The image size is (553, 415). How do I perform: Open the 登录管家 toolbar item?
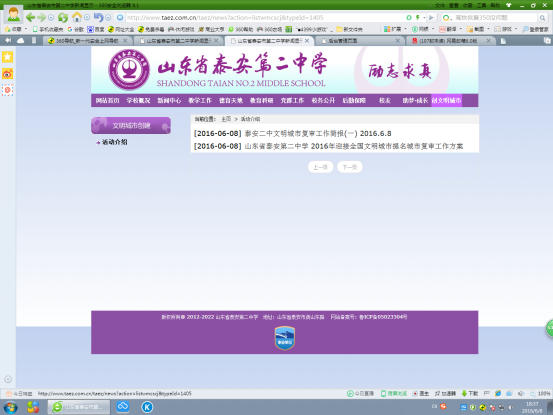[x=535, y=29]
